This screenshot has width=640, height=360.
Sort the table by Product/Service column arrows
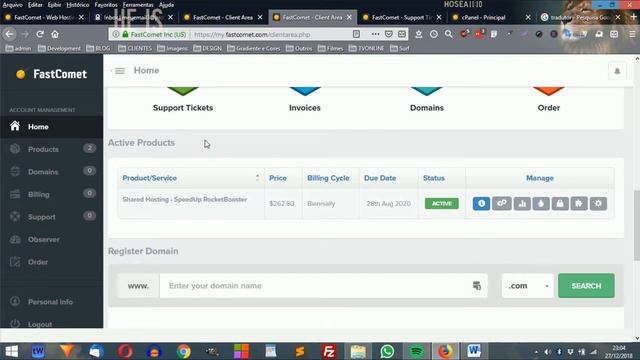(x=257, y=178)
